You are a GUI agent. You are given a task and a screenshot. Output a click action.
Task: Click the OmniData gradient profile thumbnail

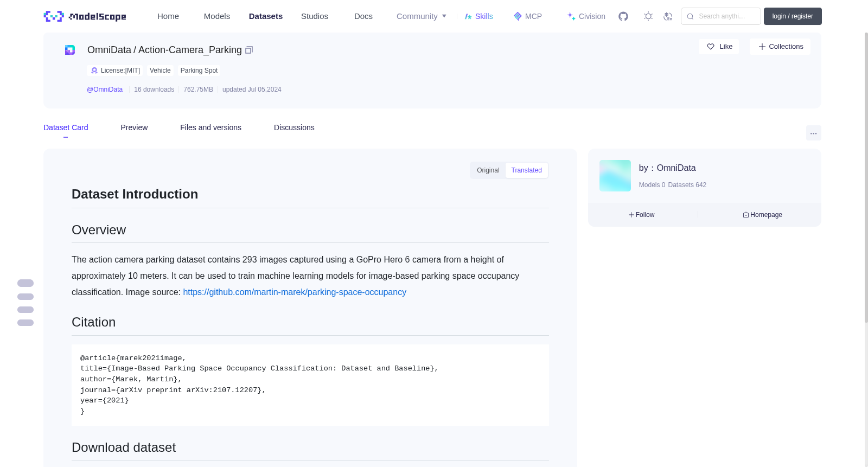click(615, 175)
